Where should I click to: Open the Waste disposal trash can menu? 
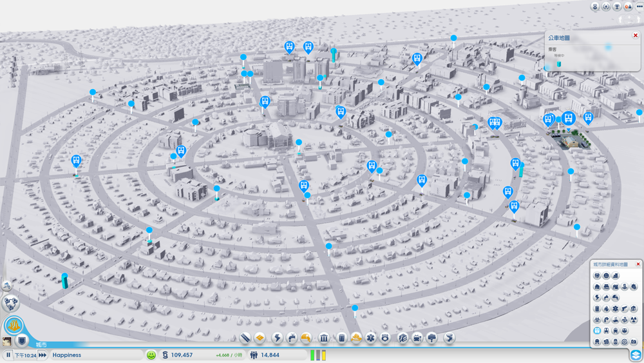342,338
